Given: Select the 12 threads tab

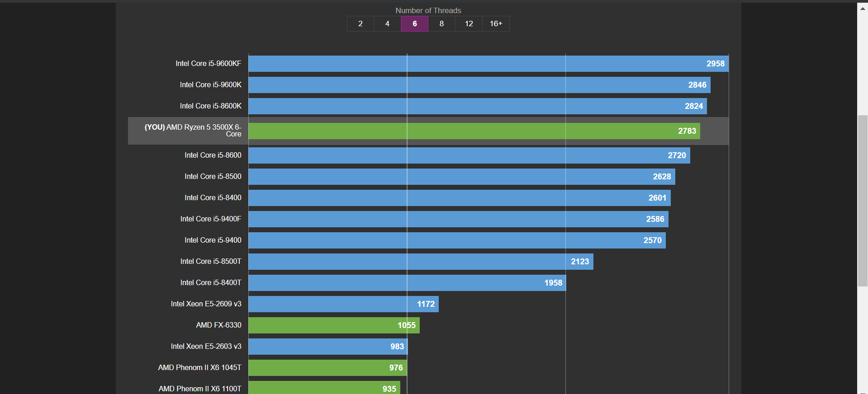Looking at the screenshot, I should (469, 23).
